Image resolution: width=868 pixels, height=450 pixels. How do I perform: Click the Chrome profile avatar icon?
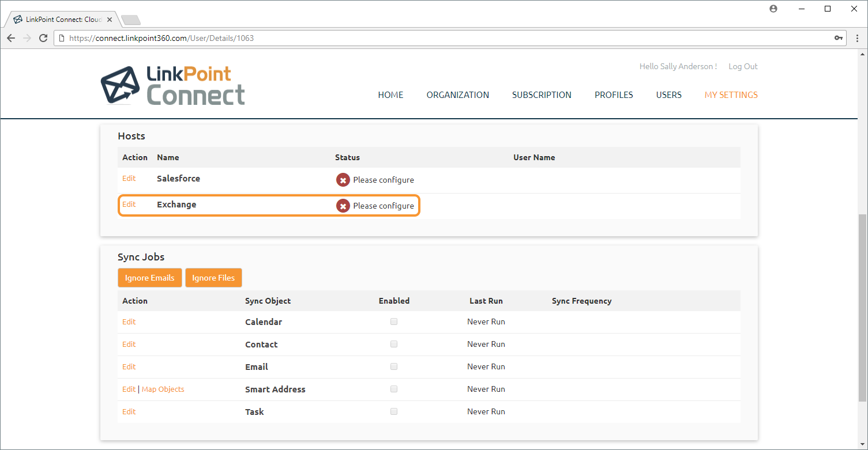[x=773, y=9]
